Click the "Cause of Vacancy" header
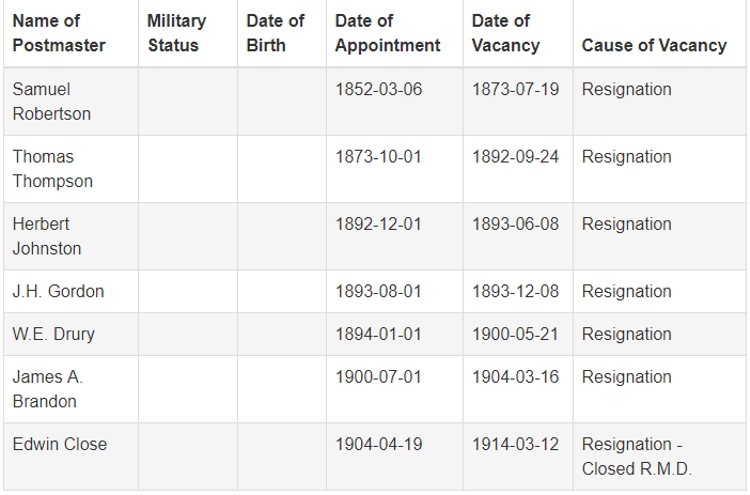 pyautogui.click(x=654, y=46)
